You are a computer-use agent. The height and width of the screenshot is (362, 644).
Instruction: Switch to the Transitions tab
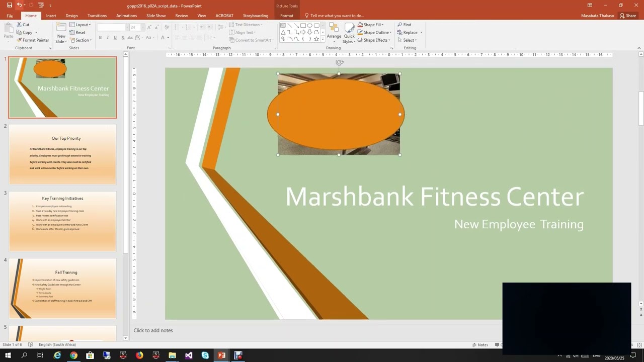pos(97,16)
